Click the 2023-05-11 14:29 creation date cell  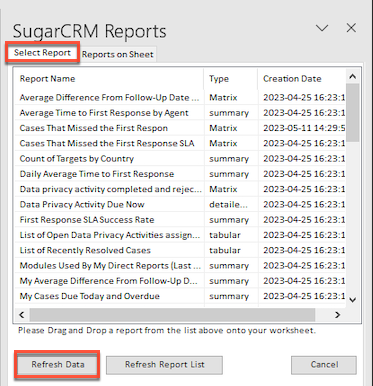(304, 128)
